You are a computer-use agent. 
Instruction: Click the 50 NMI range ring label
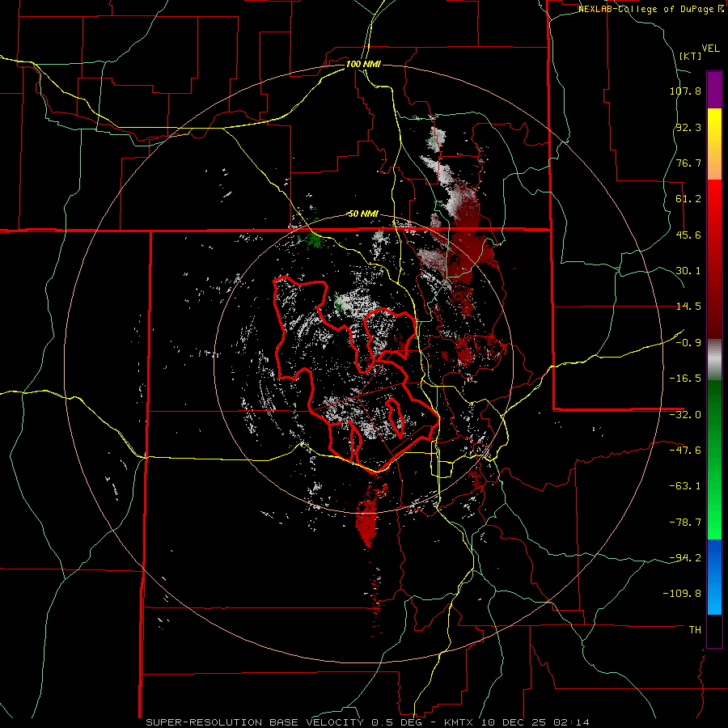363,214
